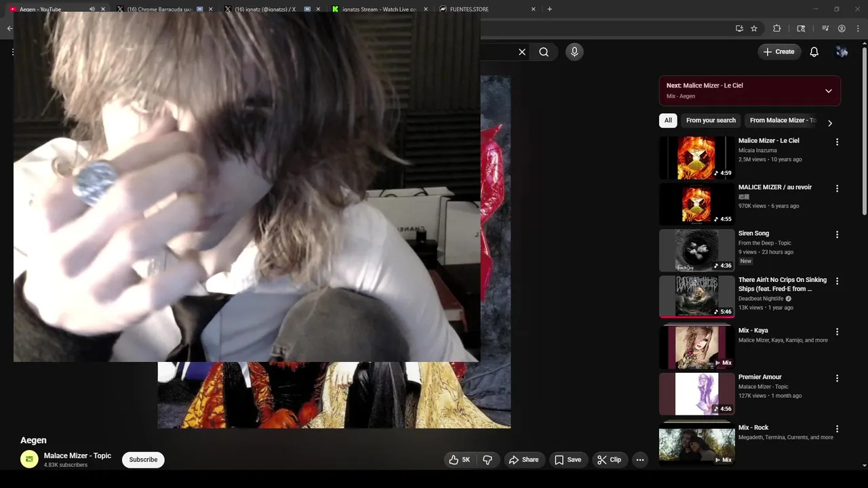Open the media controls icon in Chrome toolbar
Screen dimensions: 868x488
coord(825,28)
